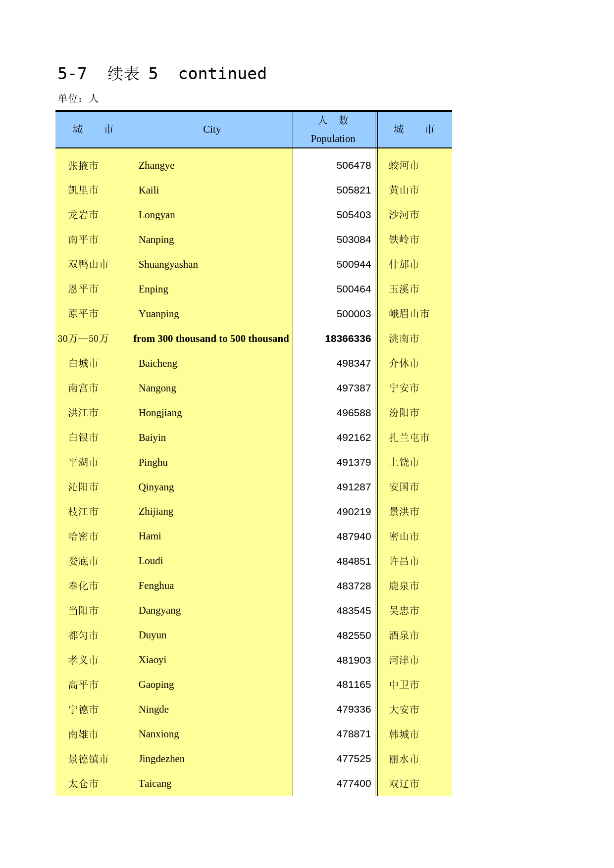Select the Duyun city cell

tap(152, 635)
